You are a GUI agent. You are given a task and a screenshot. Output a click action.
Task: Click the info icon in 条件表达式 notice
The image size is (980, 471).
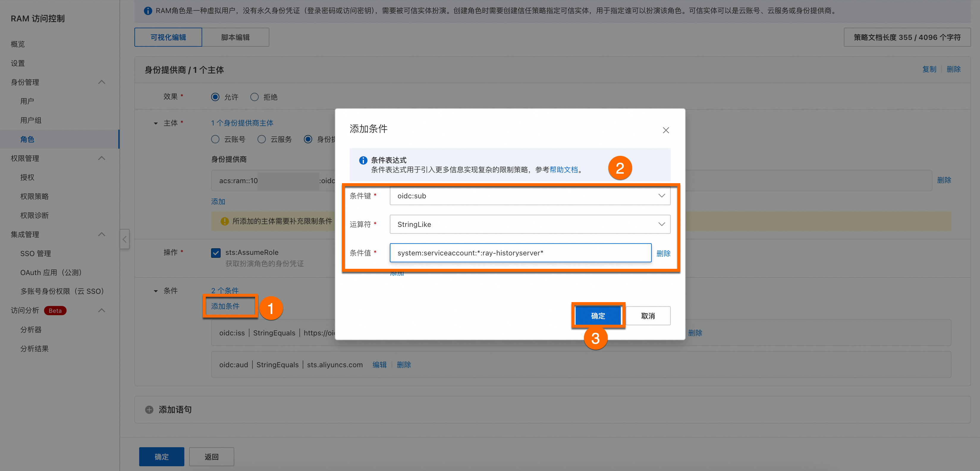[363, 160]
